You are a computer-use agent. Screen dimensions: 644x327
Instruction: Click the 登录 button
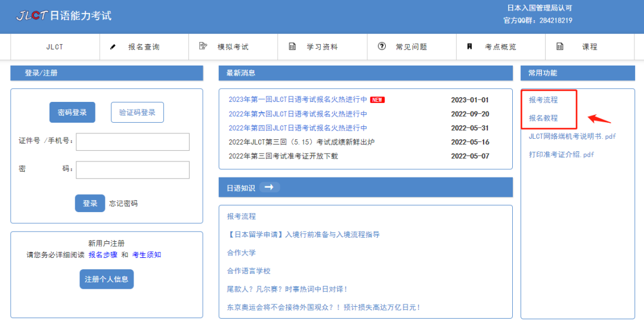[x=90, y=203]
